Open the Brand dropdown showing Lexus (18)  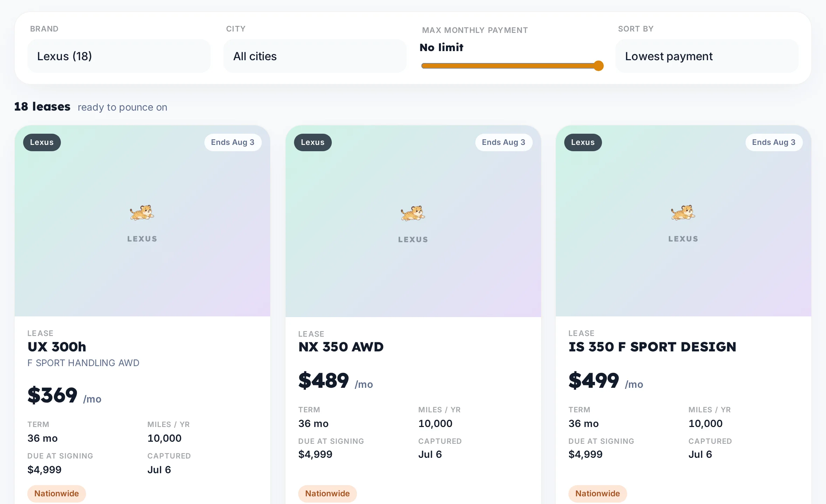coord(119,56)
